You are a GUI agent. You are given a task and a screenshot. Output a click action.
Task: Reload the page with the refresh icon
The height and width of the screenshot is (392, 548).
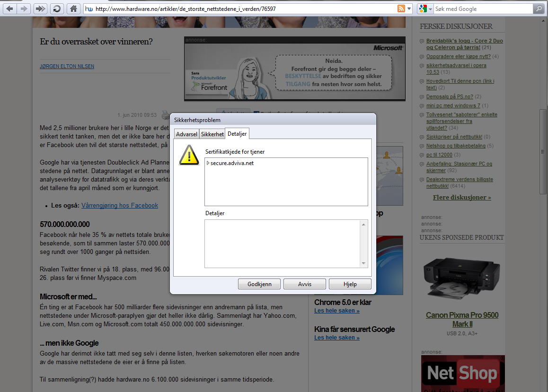point(57,9)
